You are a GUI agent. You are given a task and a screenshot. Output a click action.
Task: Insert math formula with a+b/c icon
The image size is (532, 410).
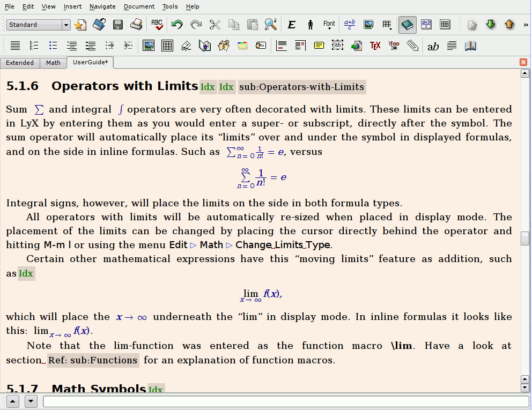[x=350, y=25]
